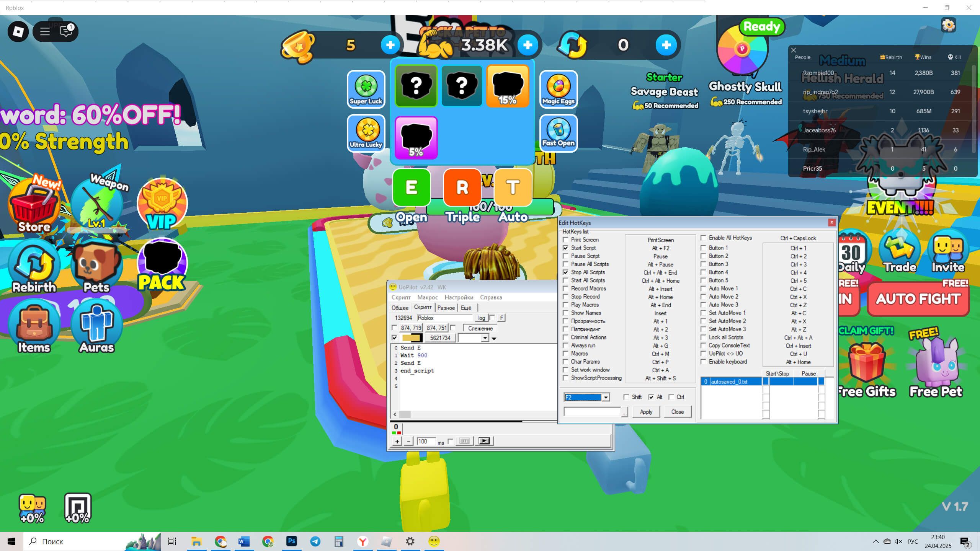Click Close button in Edit HotKeys
Image resolution: width=980 pixels, height=551 pixels.
677,412
